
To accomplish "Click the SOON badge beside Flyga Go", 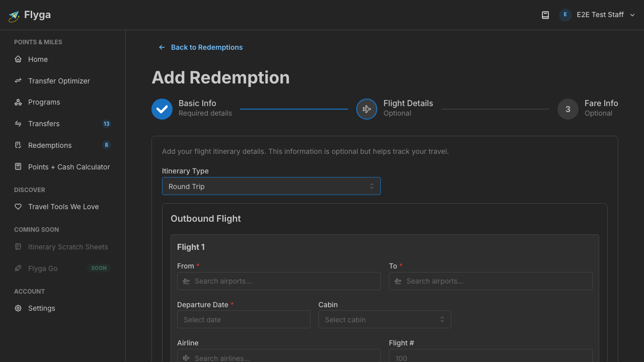I will pyautogui.click(x=99, y=268).
